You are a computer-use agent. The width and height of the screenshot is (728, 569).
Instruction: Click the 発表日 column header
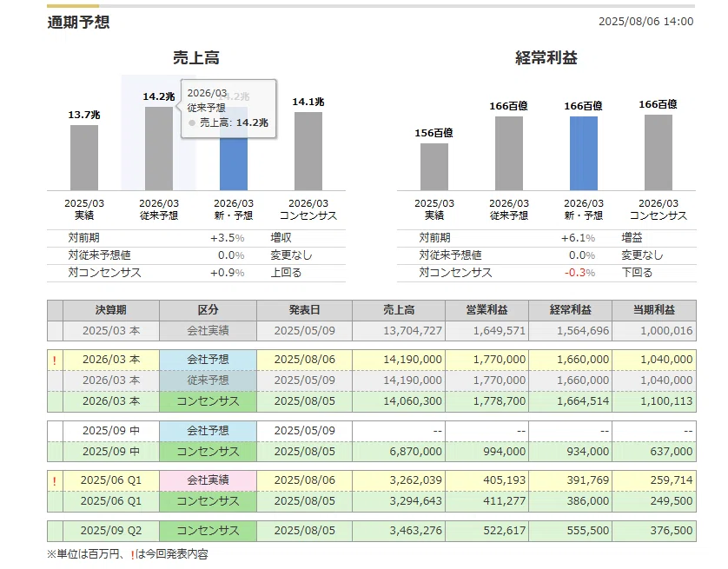click(x=305, y=310)
